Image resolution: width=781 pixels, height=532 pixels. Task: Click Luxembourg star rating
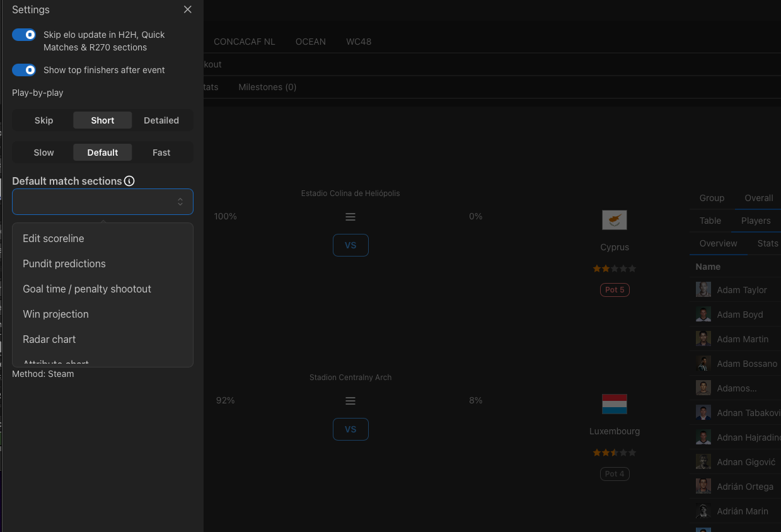615,453
